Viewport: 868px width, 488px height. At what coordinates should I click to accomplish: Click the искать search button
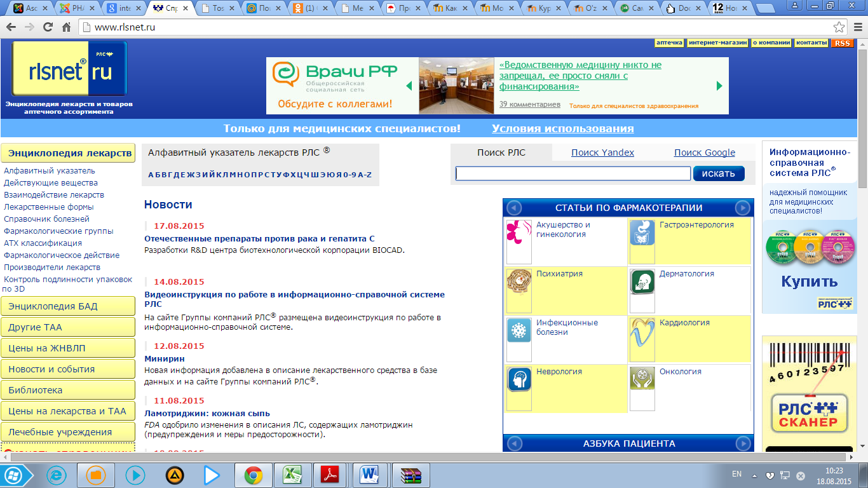click(x=719, y=173)
